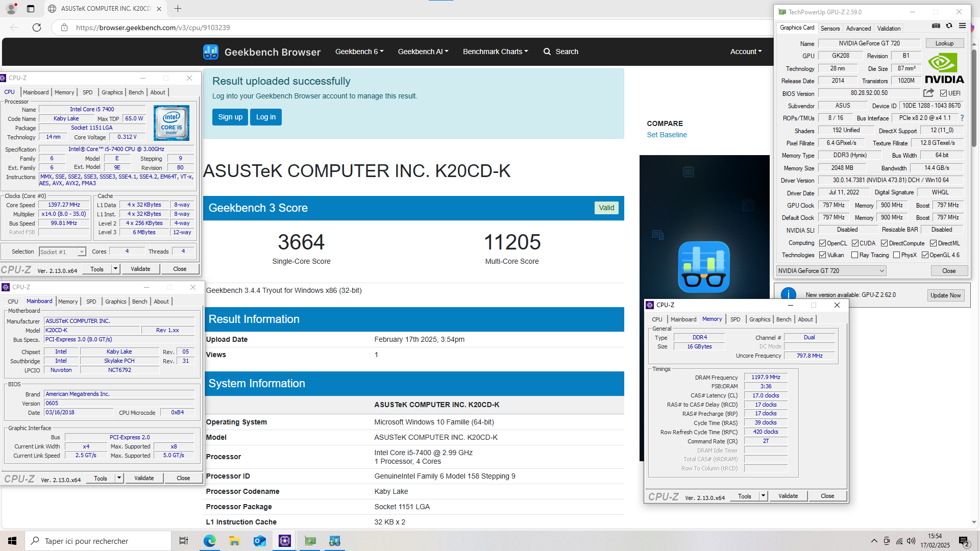Click the Intel Core i5 badge in CPU-Z
The width and height of the screenshot is (980, 551).
click(x=171, y=123)
